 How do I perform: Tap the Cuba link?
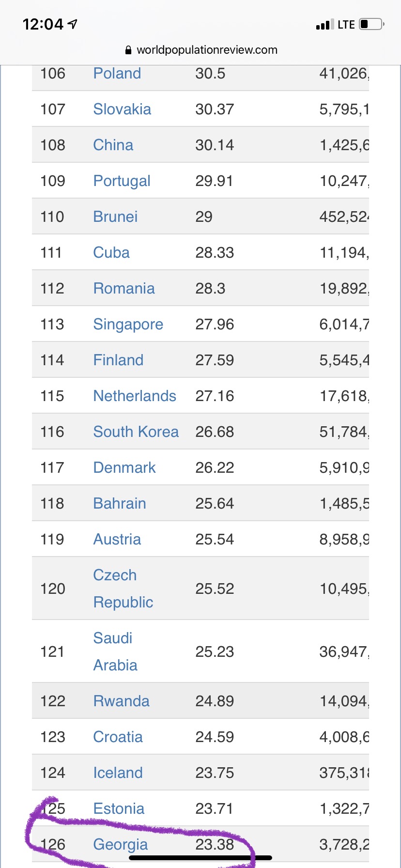pos(111,253)
